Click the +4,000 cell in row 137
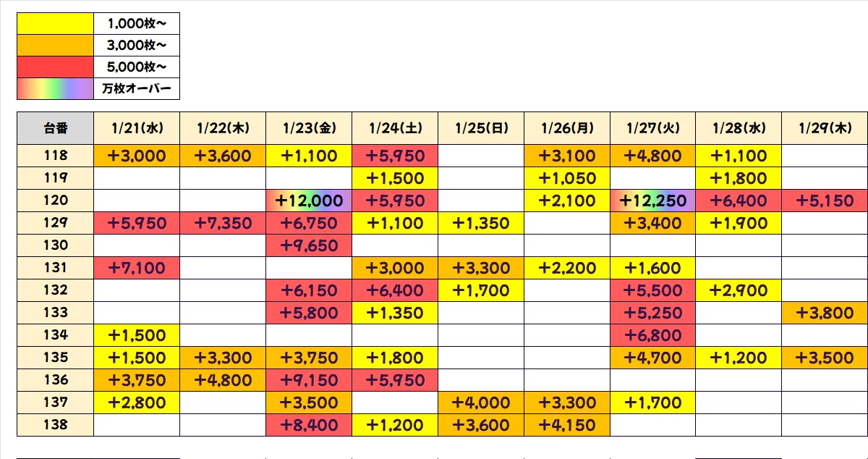The width and height of the screenshot is (868, 459). [482, 403]
